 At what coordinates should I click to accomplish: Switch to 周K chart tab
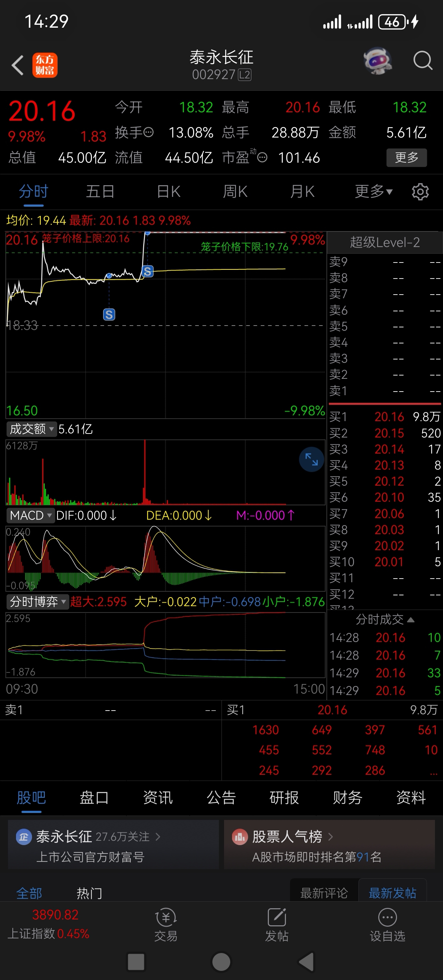point(235,191)
